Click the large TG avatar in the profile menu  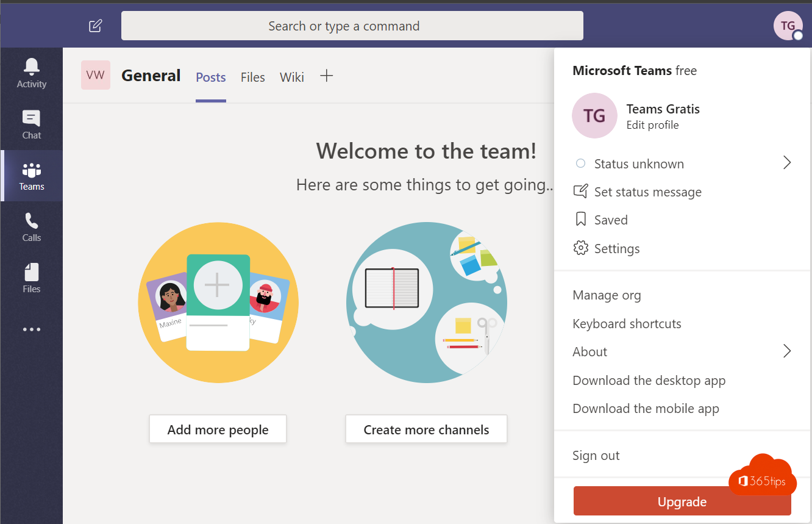point(594,116)
